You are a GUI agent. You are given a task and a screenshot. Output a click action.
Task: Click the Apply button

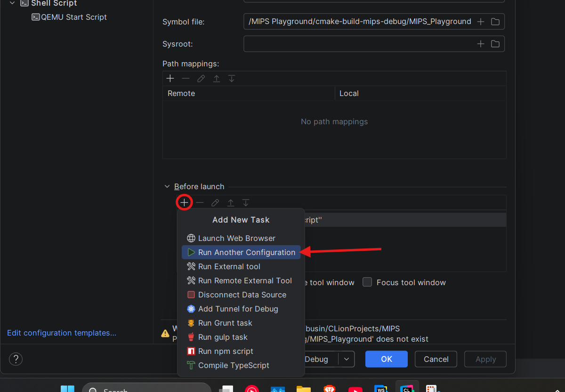click(x=485, y=359)
